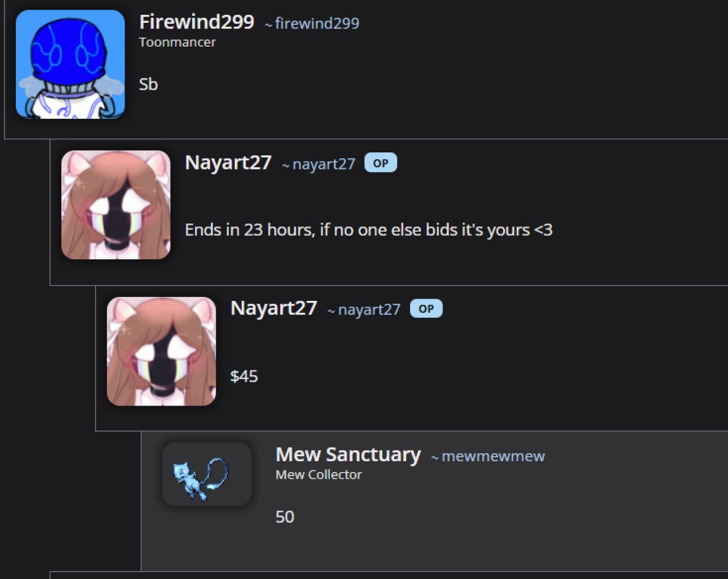This screenshot has width=728, height=579.
Task: Select the 'Ends in 23 hours' comment text
Action: [x=369, y=230]
